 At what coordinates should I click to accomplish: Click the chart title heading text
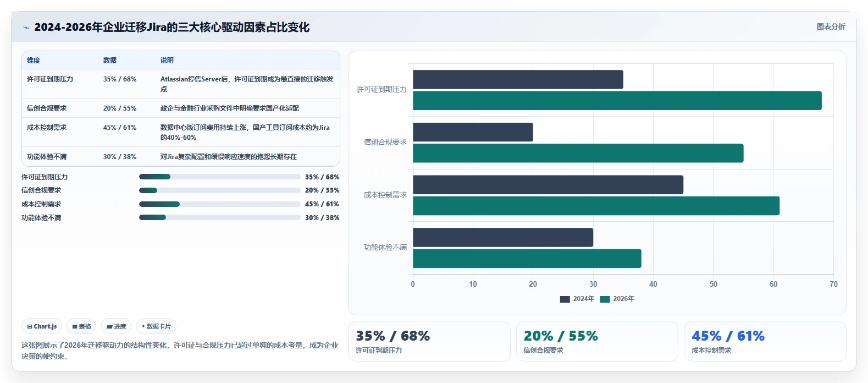click(172, 27)
